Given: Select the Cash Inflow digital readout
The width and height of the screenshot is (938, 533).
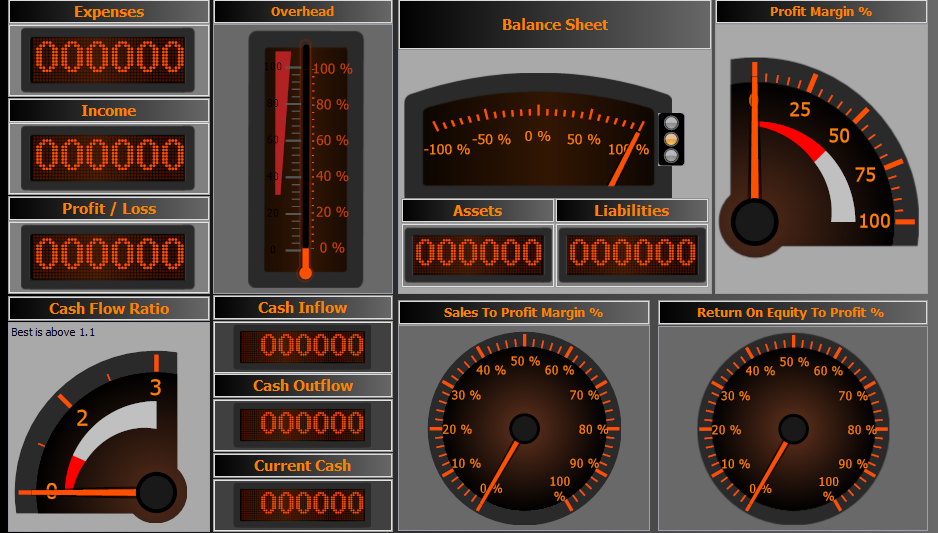Looking at the screenshot, I should pos(302,346).
